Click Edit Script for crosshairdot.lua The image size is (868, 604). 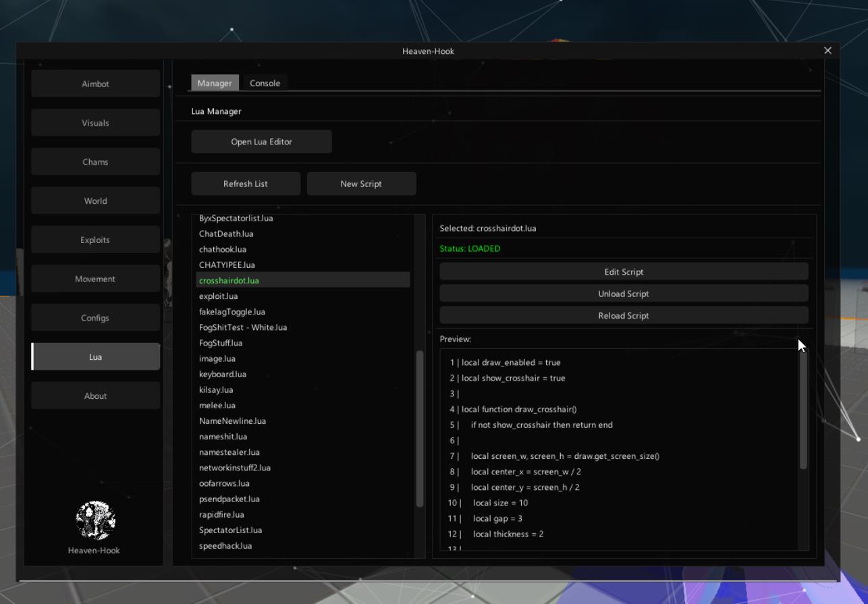pos(624,272)
